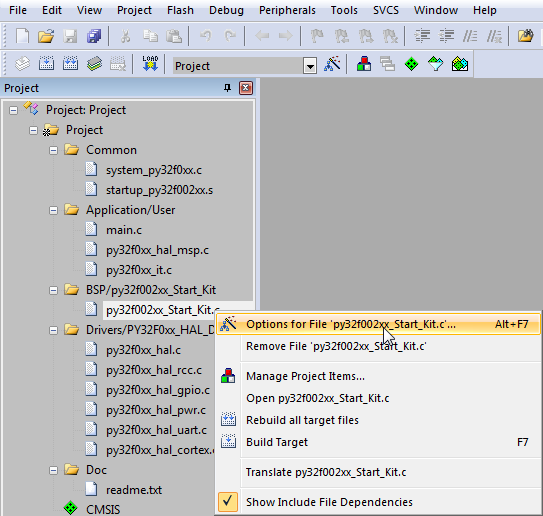Image resolution: width=543 pixels, height=516 pixels.
Task: Click the Comment selection icon
Action: tap(470, 36)
